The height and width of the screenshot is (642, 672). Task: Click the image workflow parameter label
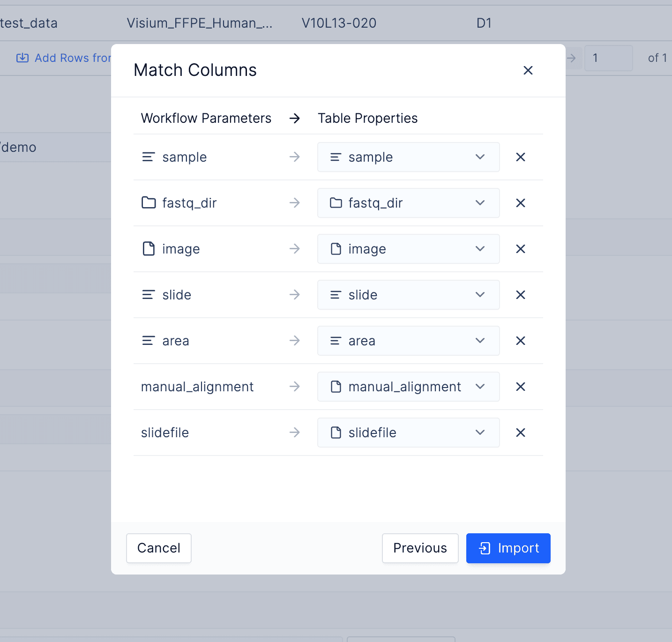coord(181,249)
